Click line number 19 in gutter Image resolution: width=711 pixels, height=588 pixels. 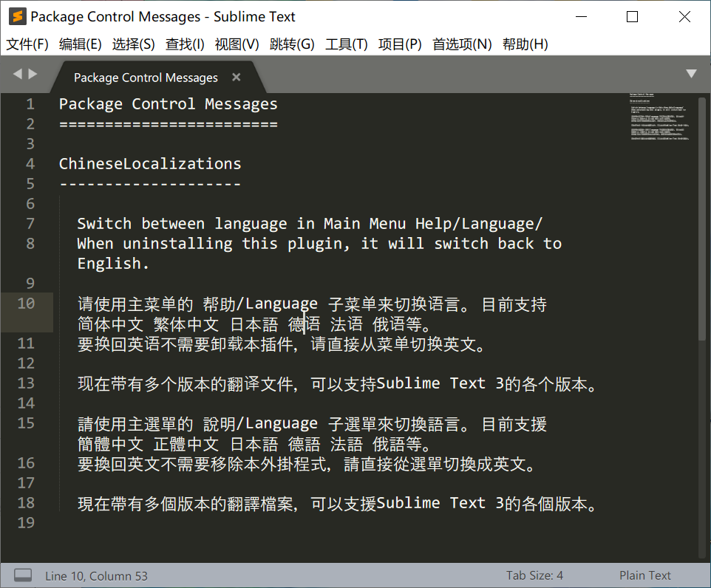point(26,523)
